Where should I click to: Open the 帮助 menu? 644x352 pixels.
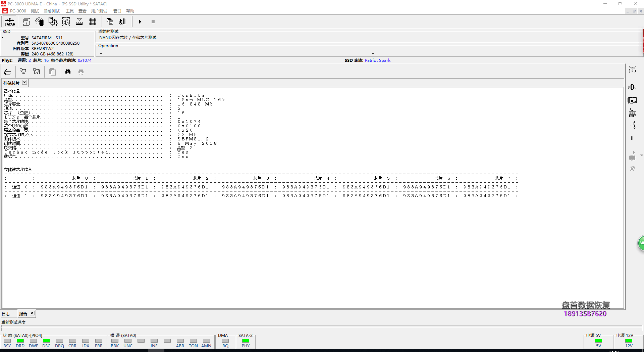(x=130, y=11)
